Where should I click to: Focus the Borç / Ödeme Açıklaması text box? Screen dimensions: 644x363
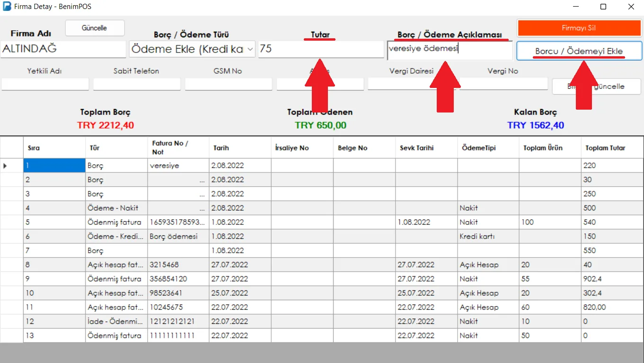tap(450, 51)
